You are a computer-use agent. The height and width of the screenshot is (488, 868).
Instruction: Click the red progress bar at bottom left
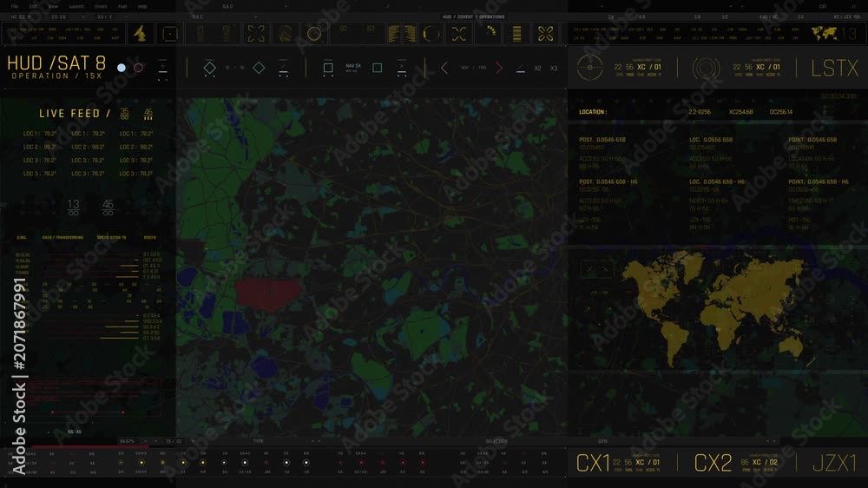pos(89,446)
